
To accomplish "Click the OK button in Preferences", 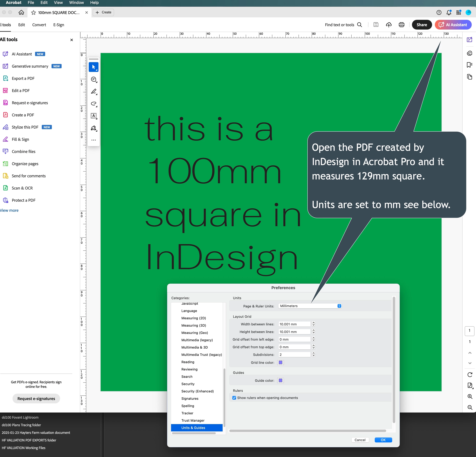I will click(x=383, y=440).
